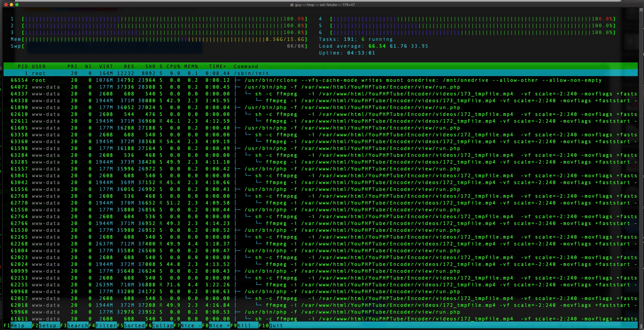Select the /sbin/init process row

click(321, 73)
